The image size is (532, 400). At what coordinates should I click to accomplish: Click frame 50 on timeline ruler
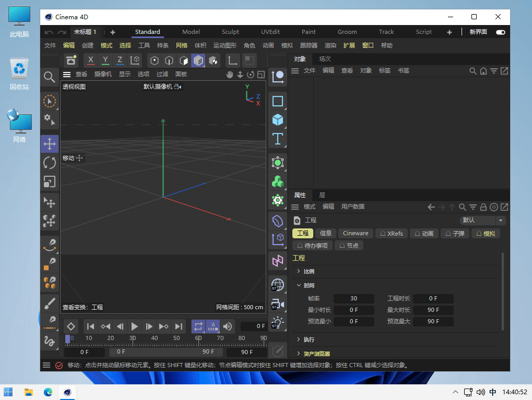(x=176, y=338)
